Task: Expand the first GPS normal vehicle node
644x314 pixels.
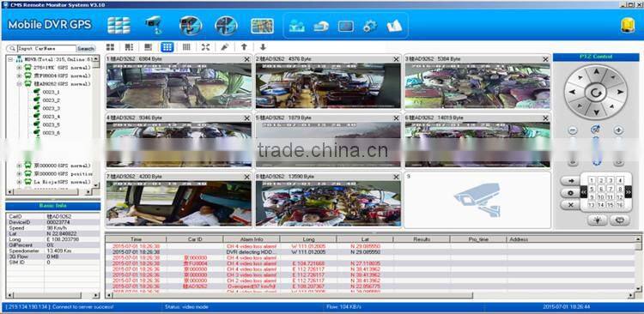Action: (19, 67)
